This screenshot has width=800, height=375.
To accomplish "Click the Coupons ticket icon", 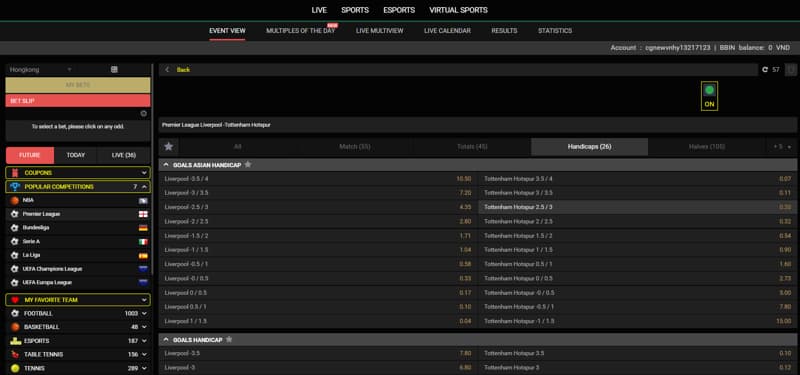I will 15,173.
